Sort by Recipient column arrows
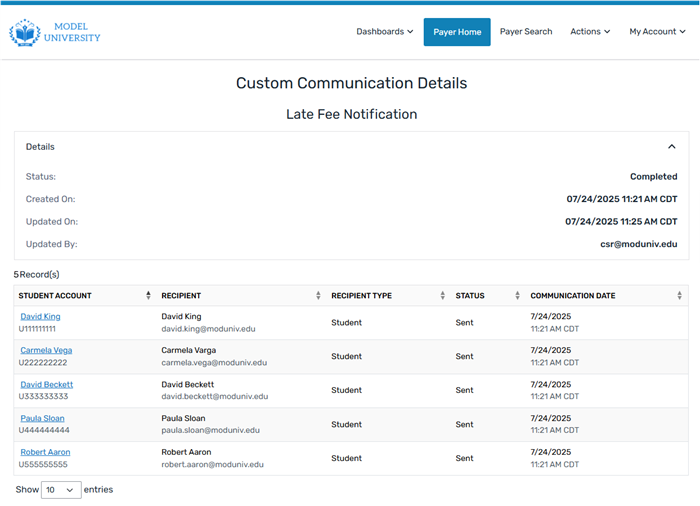Image resolution: width=700 pixels, height=506 pixels. [318, 295]
